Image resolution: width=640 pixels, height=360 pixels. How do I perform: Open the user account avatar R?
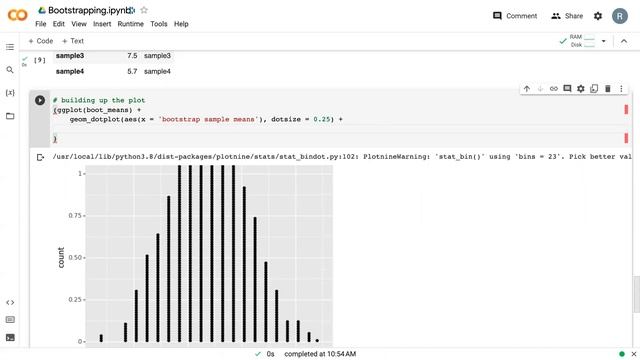pyautogui.click(x=620, y=16)
